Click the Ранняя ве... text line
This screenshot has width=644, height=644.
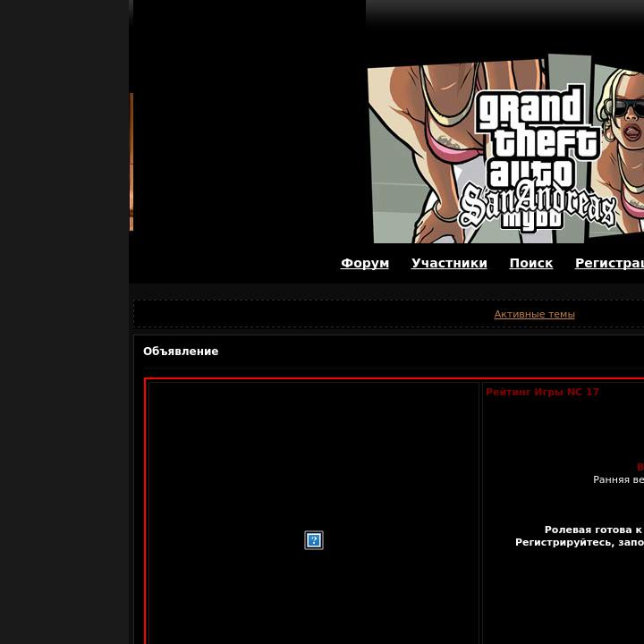click(x=619, y=479)
